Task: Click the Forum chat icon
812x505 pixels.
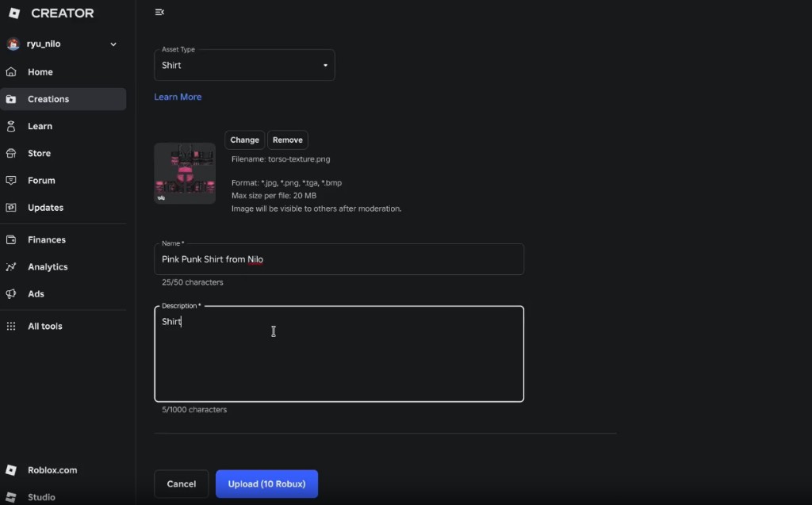Action: click(11, 180)
